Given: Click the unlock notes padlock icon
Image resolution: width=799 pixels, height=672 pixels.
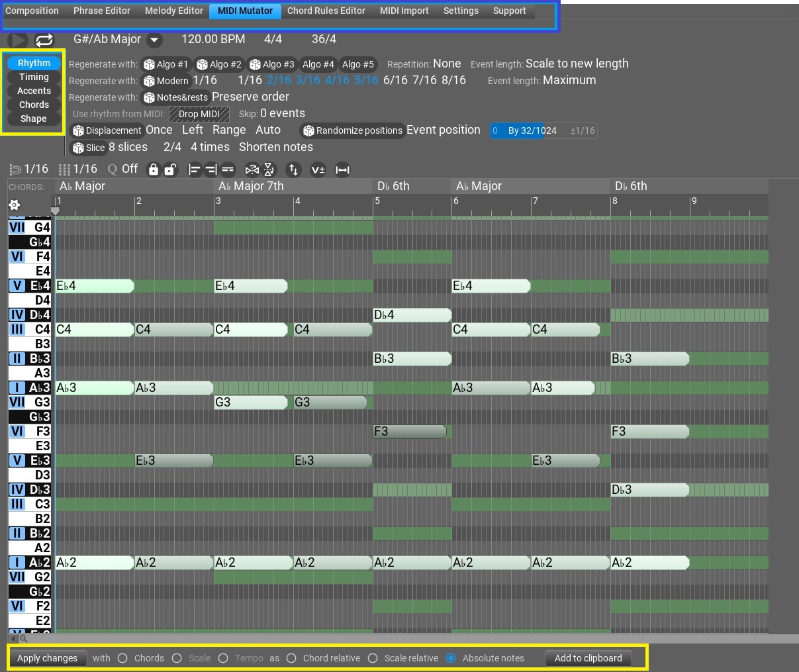Looking at the screenshot, I should 170,169.
